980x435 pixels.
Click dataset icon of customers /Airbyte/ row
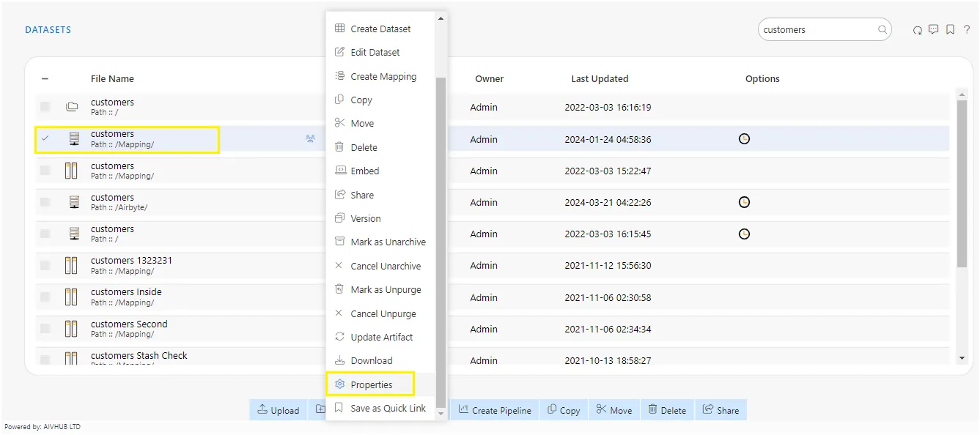coord(73,202)
